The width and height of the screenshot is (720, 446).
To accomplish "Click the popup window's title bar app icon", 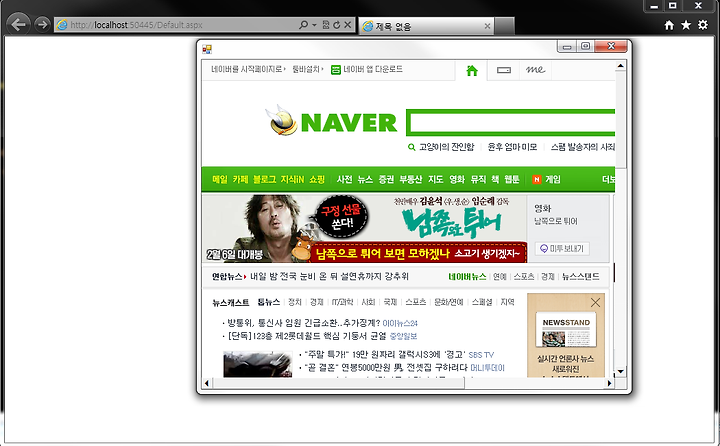I will pyautogui.click(x=207, y=49).
